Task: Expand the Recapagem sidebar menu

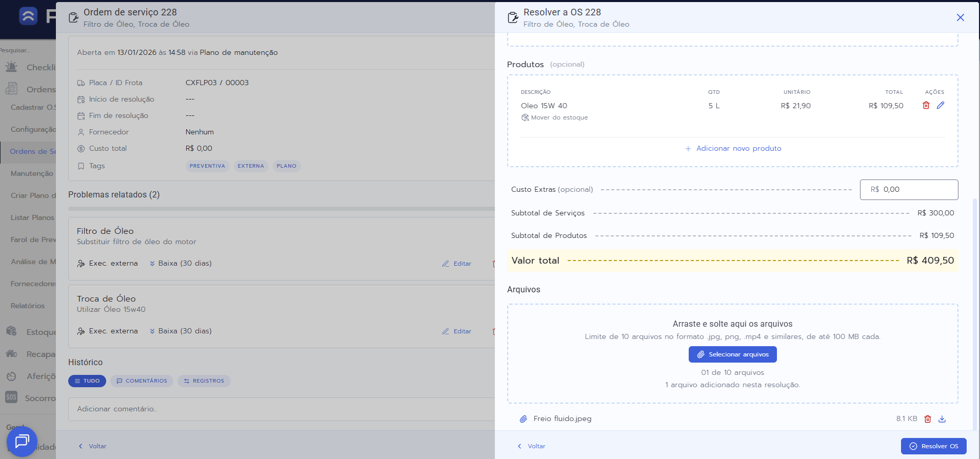Action: (31, 354)
